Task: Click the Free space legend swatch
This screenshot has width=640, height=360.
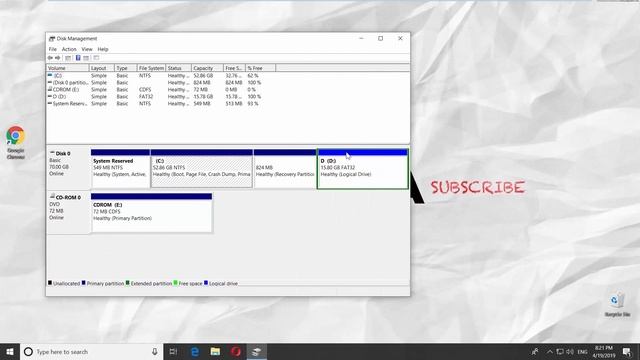Action: 176,282
